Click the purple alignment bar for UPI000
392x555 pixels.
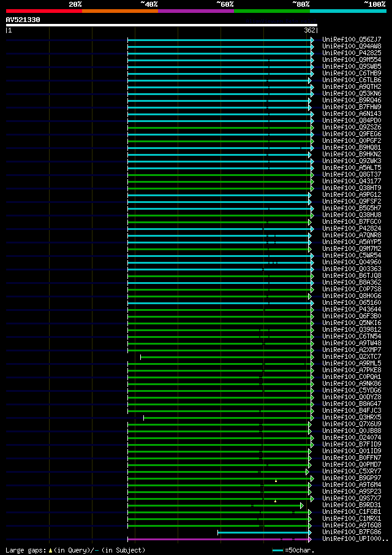coord(218,540)
